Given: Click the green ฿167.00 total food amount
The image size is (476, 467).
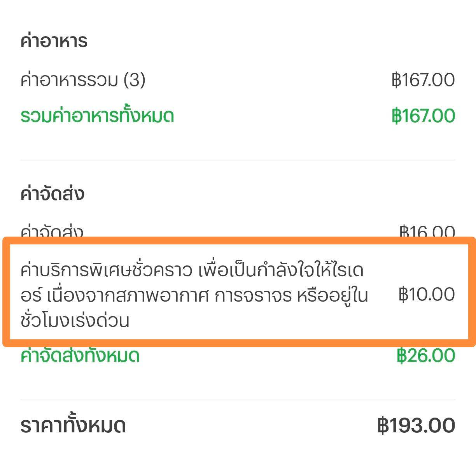Looking at the screenshot, I should [423, 116].
